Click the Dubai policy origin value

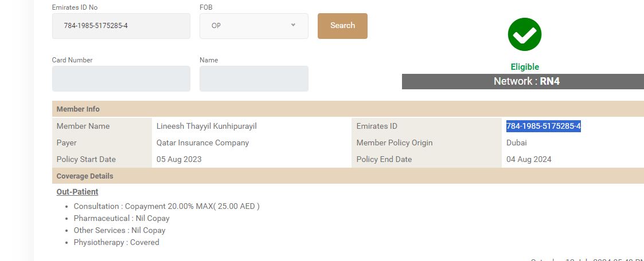pos(516,143)
